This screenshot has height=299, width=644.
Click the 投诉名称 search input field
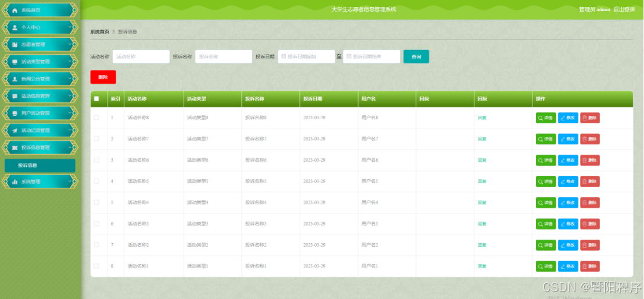pyautogui.click(x=223, y=57)
